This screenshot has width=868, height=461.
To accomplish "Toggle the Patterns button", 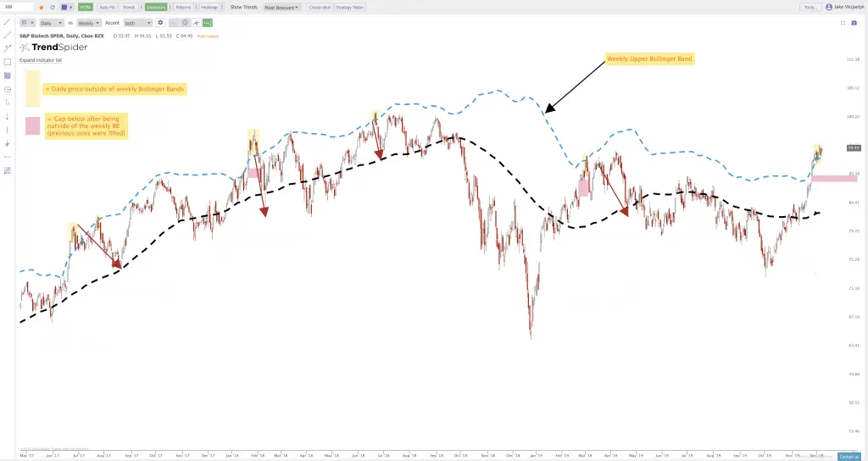I will tap(183, 7).
